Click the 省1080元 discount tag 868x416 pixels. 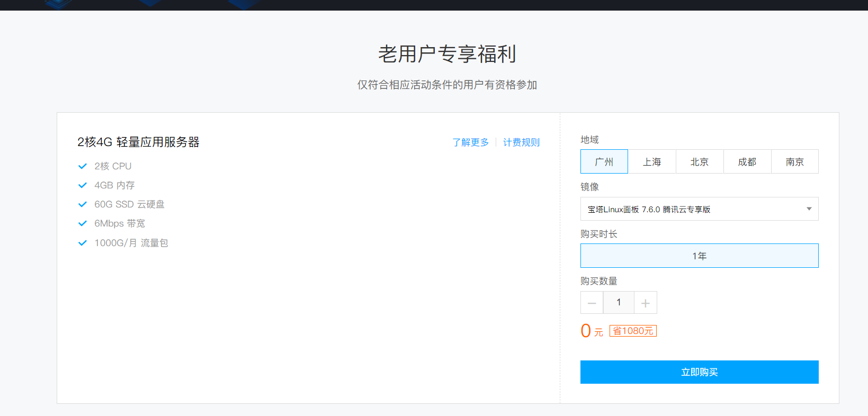coord(633,331)
